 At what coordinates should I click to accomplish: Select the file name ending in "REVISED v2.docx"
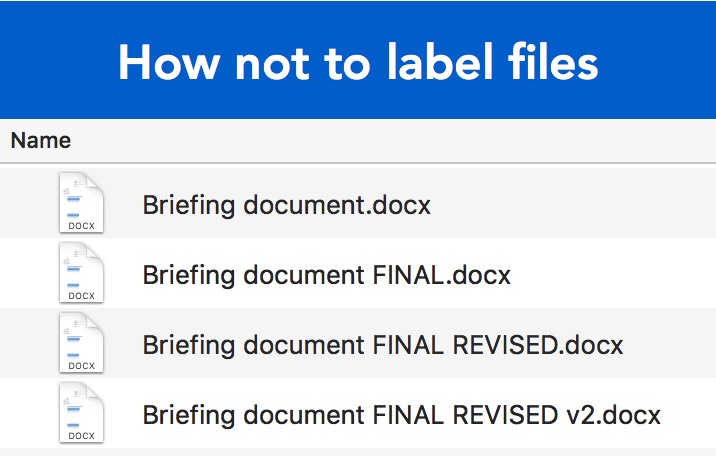402,414
